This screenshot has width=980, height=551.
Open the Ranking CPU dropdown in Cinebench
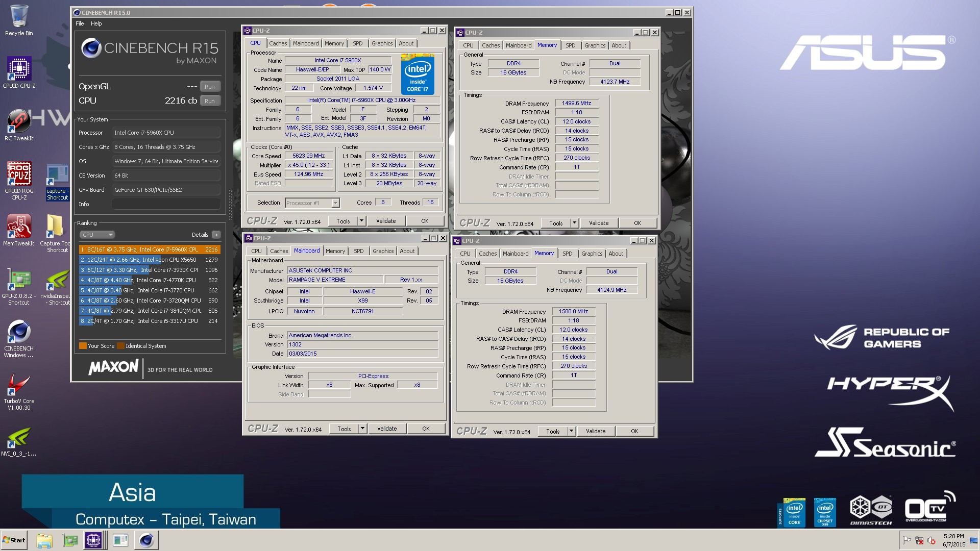(97, 235)
